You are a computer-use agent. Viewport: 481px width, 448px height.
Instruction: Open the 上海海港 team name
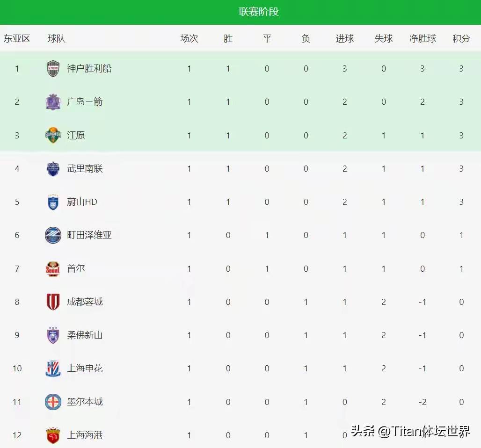point(85,435)
